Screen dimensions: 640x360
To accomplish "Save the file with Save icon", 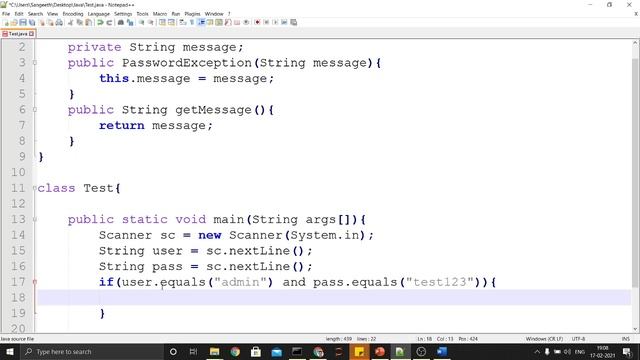I will tap(23, 22).
